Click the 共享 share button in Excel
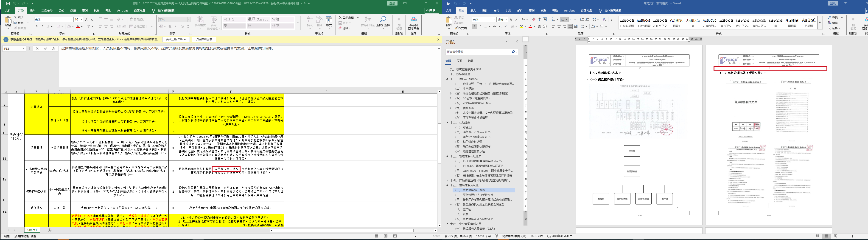This screenshot has width=868, height=240. (432, 11)
